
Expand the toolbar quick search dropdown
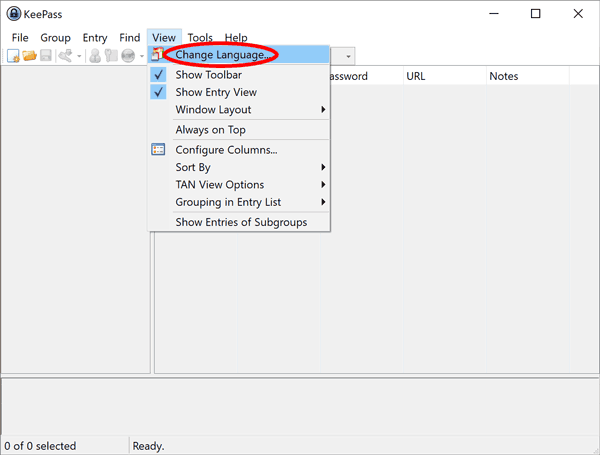(348, 57)
